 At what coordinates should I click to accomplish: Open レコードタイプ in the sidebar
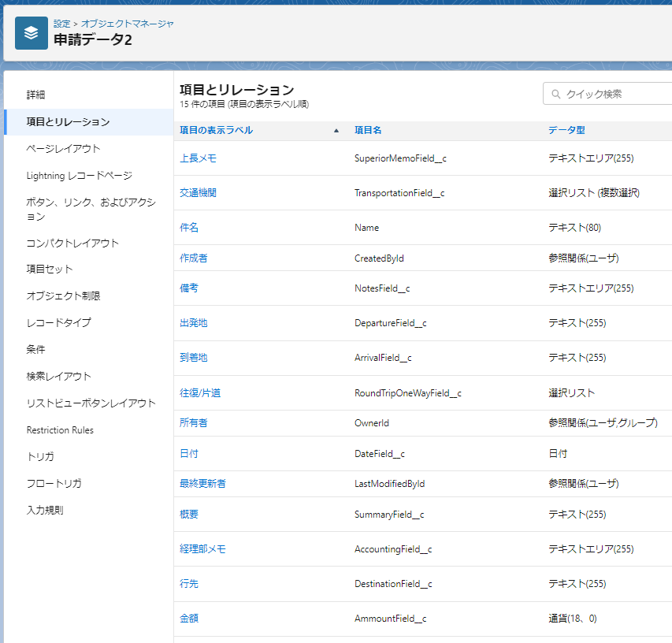coord(59,322)
